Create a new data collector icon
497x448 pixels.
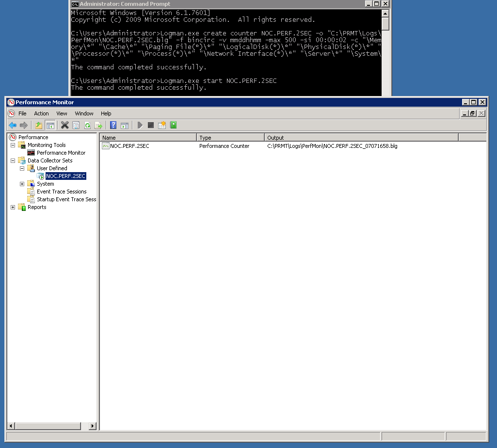pyautogui.click(x=162, y=125)
